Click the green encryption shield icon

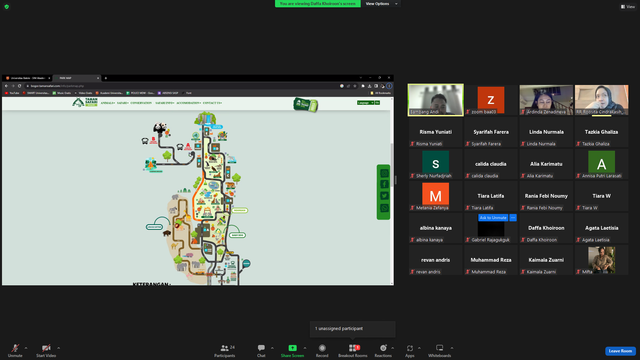tap(7, 7)
